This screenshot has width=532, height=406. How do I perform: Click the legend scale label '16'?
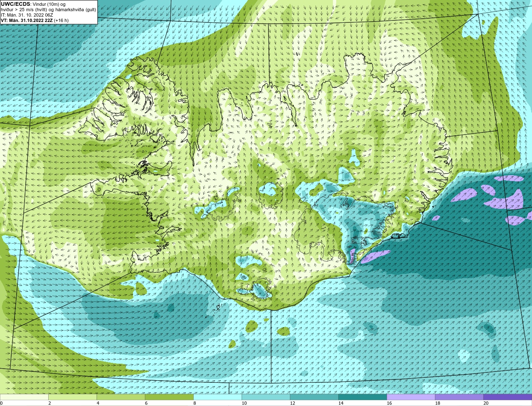(x=389, y=403)
